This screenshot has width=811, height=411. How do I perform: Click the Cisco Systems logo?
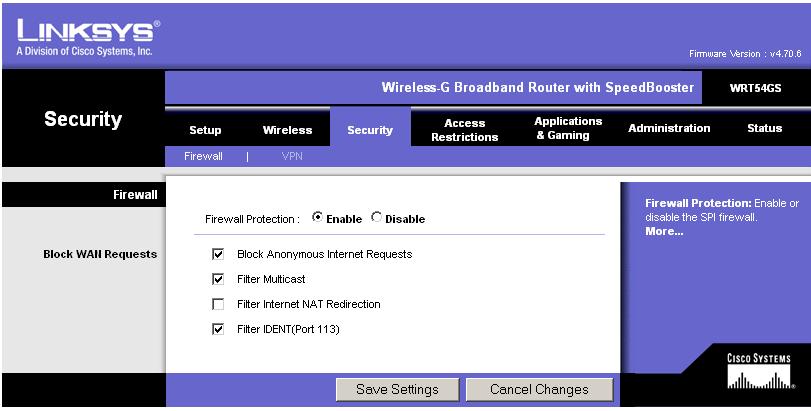[x=759, y=371]
